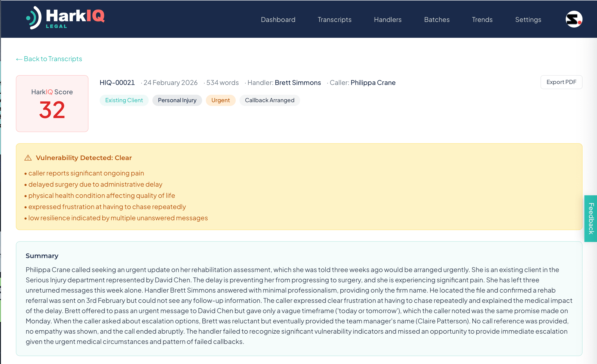The image size is (597, 364).
Task: Switch to the Transcripts section
Action: pyautogui.click(x=335, y=20)
